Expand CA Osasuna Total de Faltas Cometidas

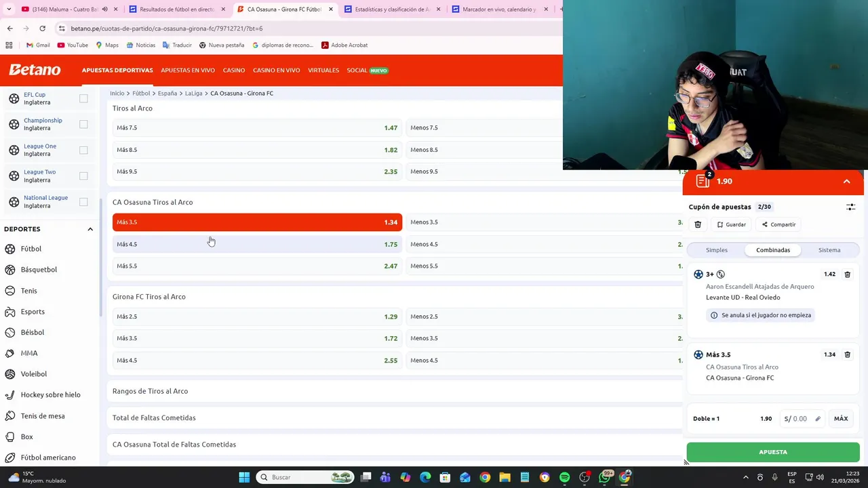[174, 445]
